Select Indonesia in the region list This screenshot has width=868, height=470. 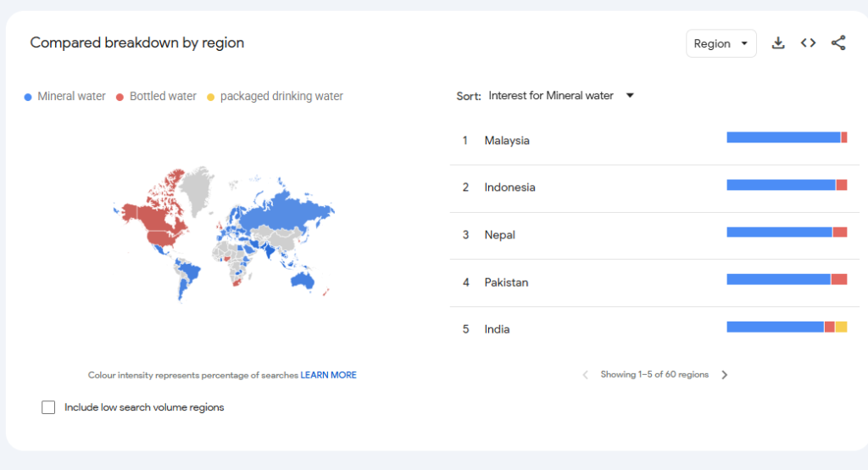coord(654,187)
